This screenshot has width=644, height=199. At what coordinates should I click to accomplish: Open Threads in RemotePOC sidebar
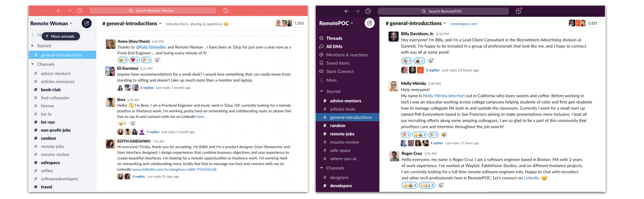[334, 38]
